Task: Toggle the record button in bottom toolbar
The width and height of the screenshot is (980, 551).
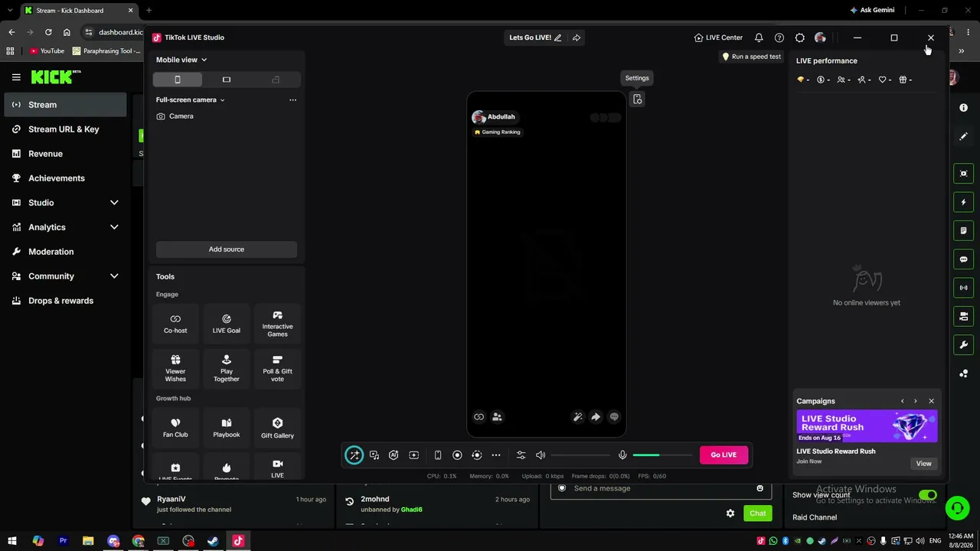Action: click(x=457, y=455)
